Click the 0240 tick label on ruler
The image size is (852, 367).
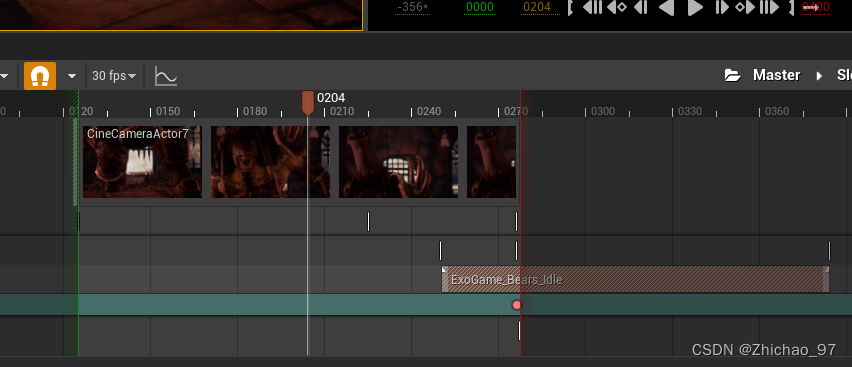coord(429,111)
